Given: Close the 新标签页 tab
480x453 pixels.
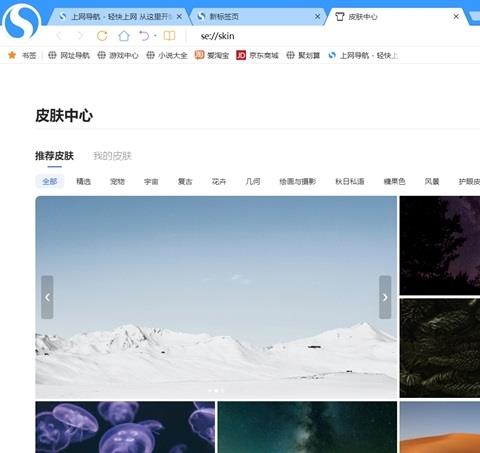Looking at the screenshot, I should (318, 16).
